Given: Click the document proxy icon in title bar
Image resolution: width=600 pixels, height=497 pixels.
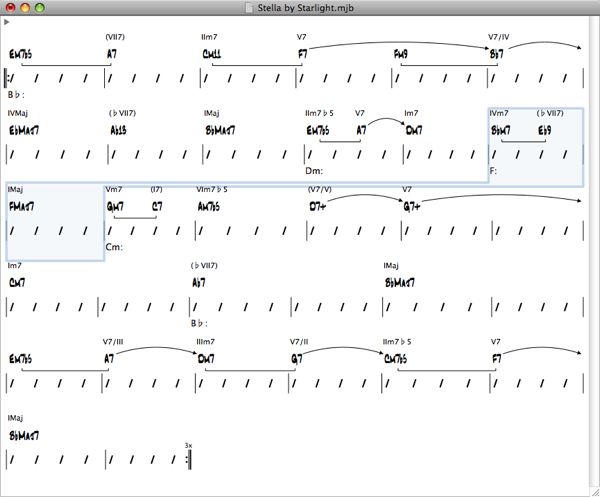Looking at the screenshot, I should (248, 8).
